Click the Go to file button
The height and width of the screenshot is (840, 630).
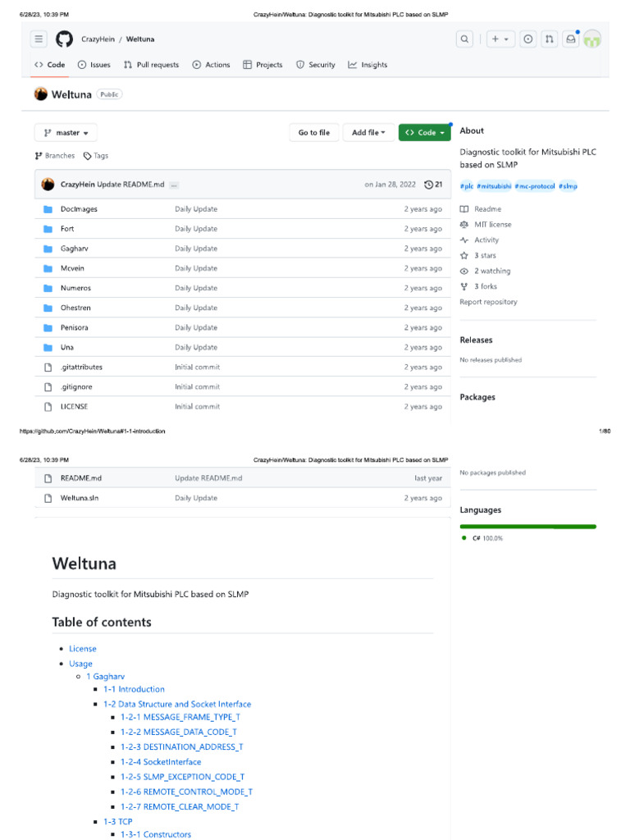point(314,133)
